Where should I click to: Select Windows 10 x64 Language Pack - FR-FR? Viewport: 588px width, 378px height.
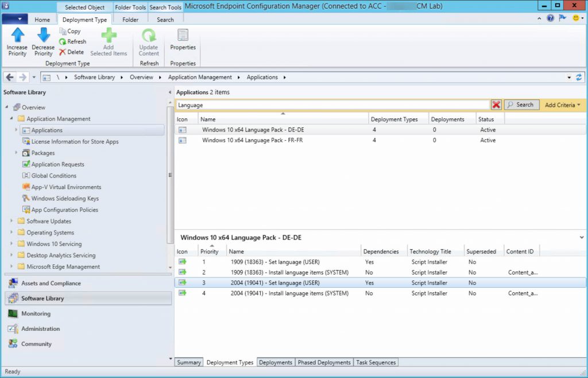(x=380, y=140)
